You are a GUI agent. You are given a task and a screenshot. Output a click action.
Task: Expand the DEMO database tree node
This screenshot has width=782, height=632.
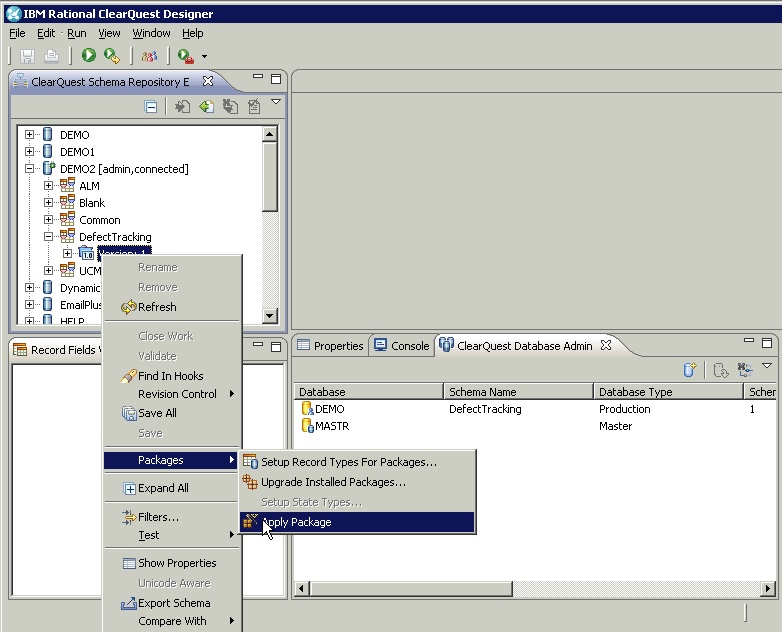30,135
